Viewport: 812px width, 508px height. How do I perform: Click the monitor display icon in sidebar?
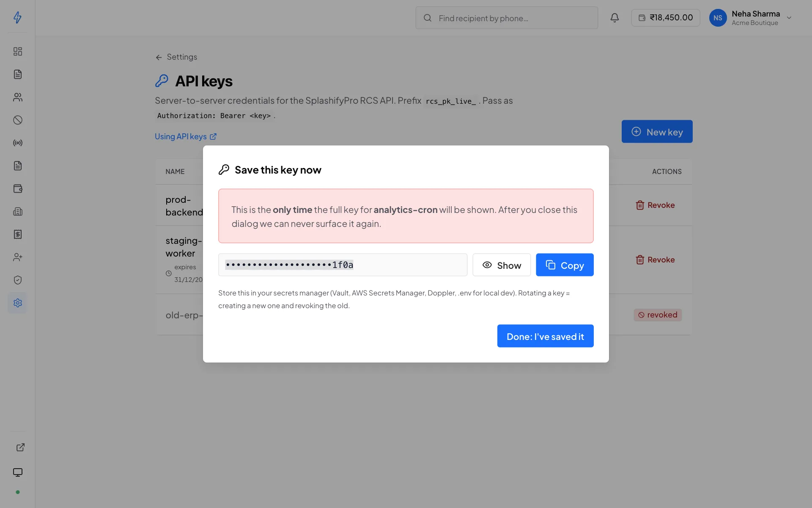click(x=17, y=472)
